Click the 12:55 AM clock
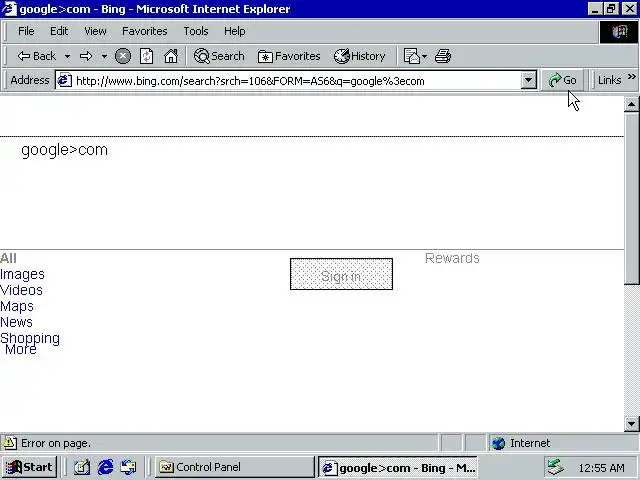Image resolution: width=640 pixels, height=480 pixels. point(601,468)
